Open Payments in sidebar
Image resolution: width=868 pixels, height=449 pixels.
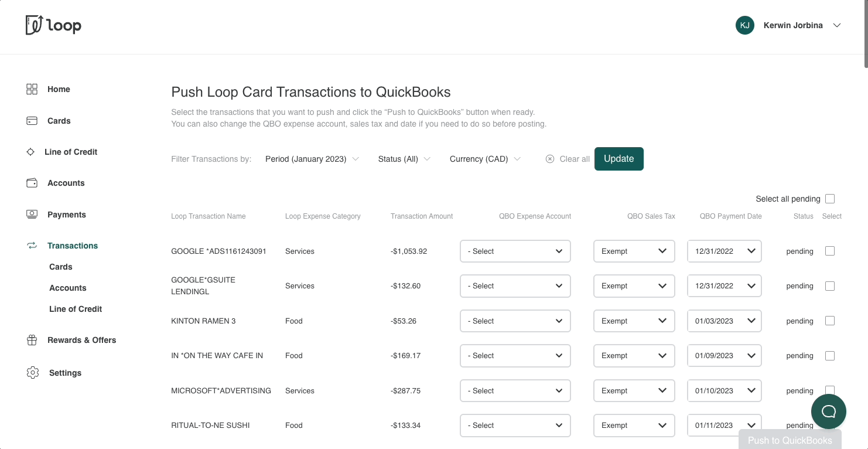coord(67,215)
